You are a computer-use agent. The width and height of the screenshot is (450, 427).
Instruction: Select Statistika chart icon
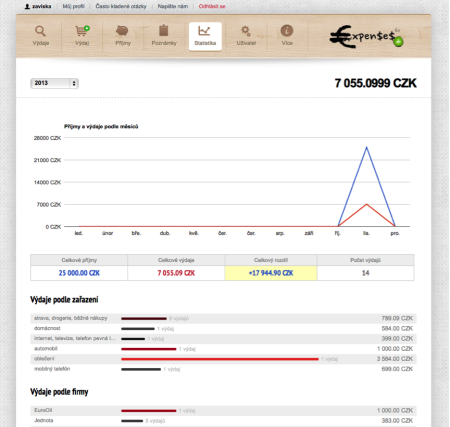[x=204, y=31]
